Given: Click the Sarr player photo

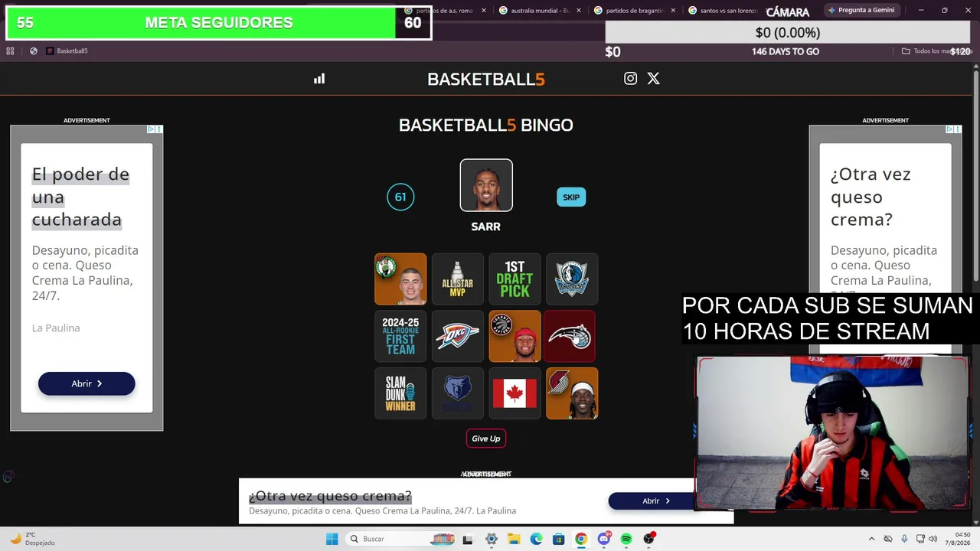Looking at the screenshot, I should 486,185.
